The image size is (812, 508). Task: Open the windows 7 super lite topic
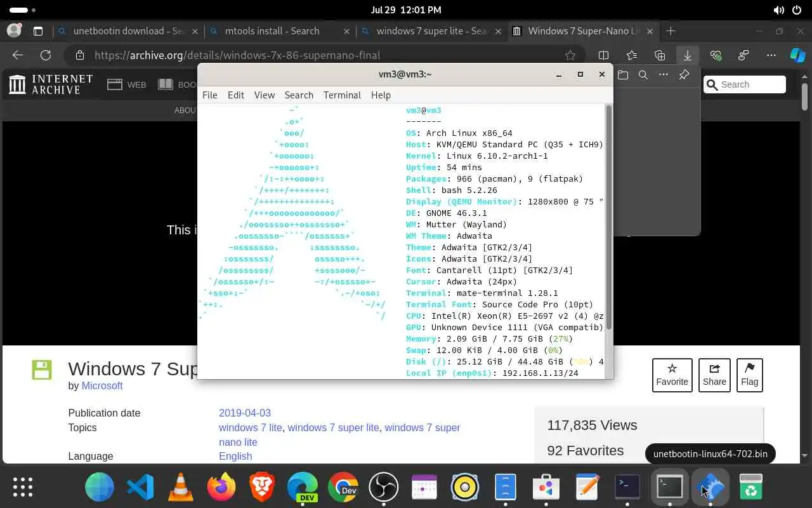[x=333, y=427]
